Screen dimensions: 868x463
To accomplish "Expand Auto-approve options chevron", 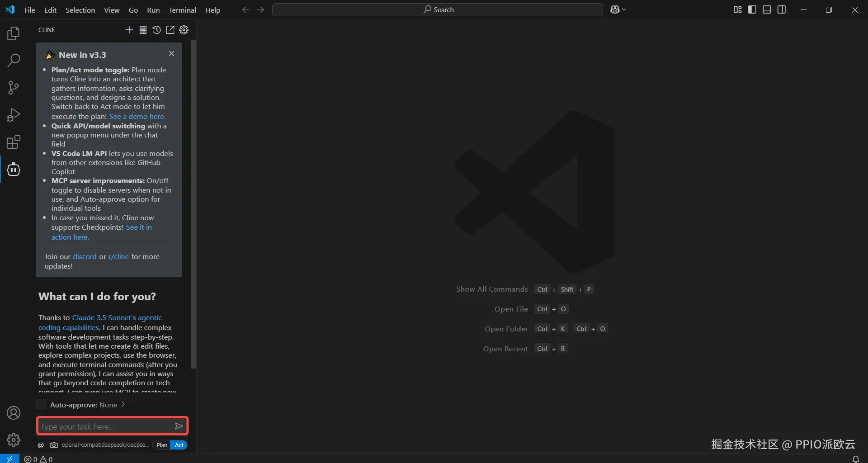I will pos(123,404).
